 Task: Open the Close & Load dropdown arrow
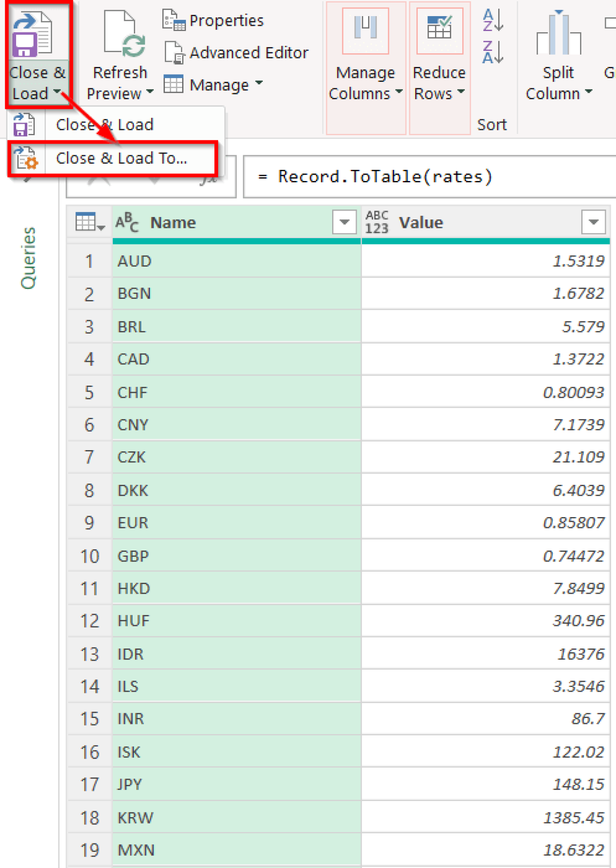coord(57,92)
